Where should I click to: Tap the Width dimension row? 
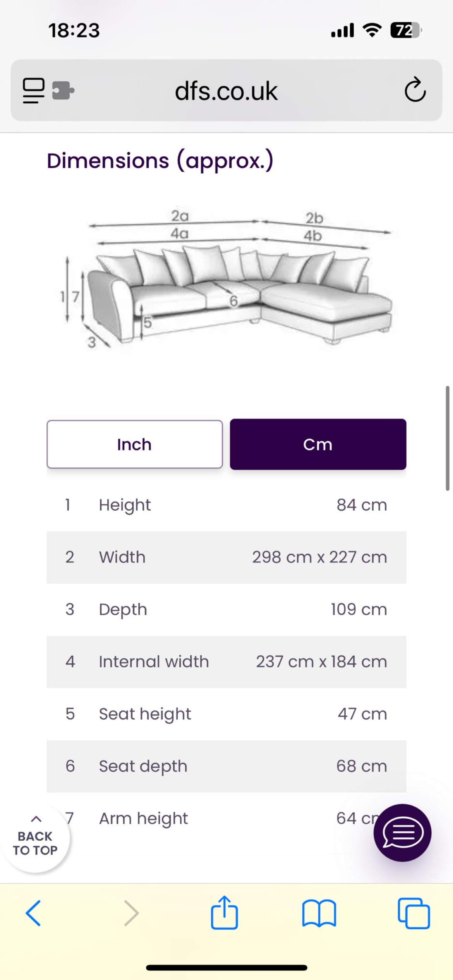click(226, 557)
